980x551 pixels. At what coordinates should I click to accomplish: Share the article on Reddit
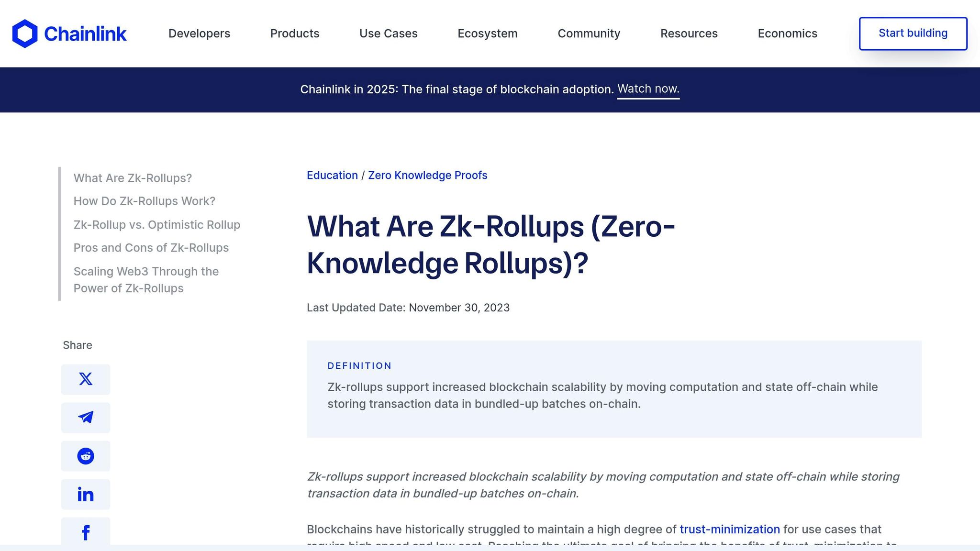(x=85, y=456)
